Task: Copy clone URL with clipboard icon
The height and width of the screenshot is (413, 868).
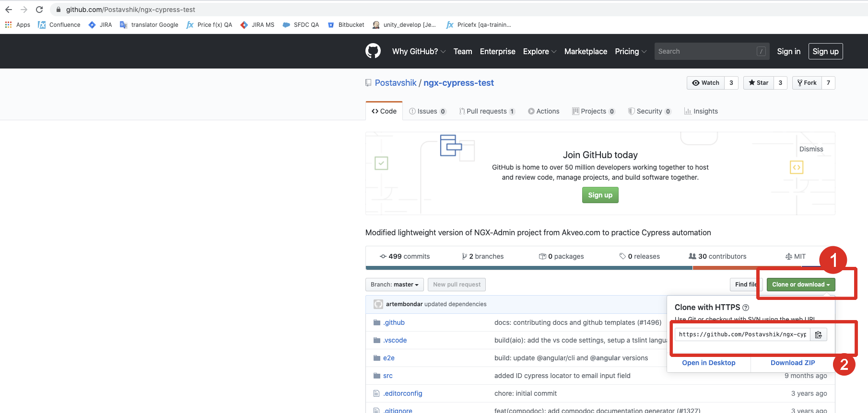Action: [x=818, y=334]
